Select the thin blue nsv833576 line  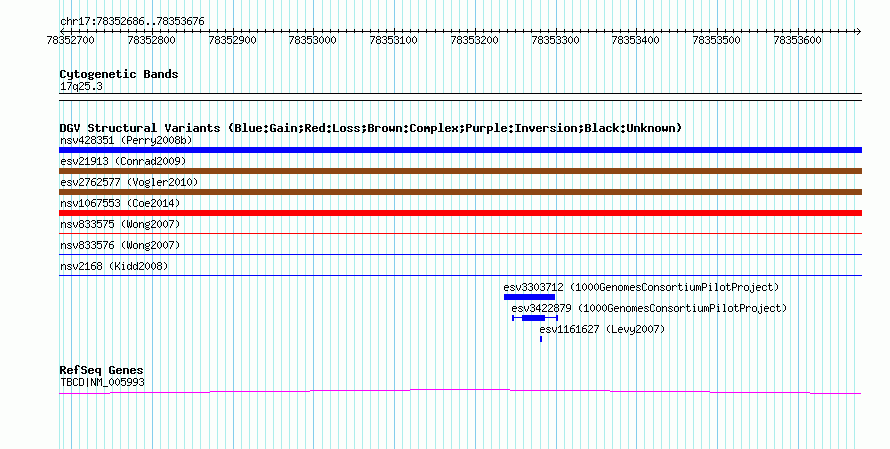point(460,254)
